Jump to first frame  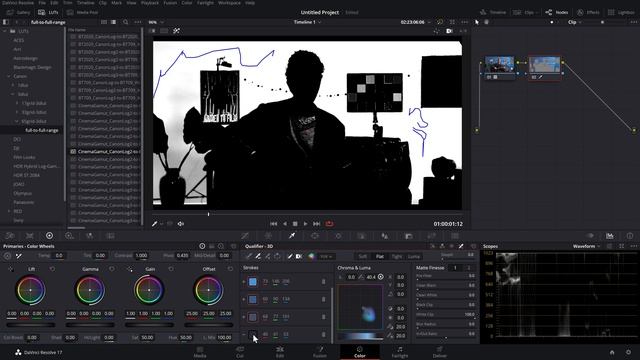tap(273, 224)
